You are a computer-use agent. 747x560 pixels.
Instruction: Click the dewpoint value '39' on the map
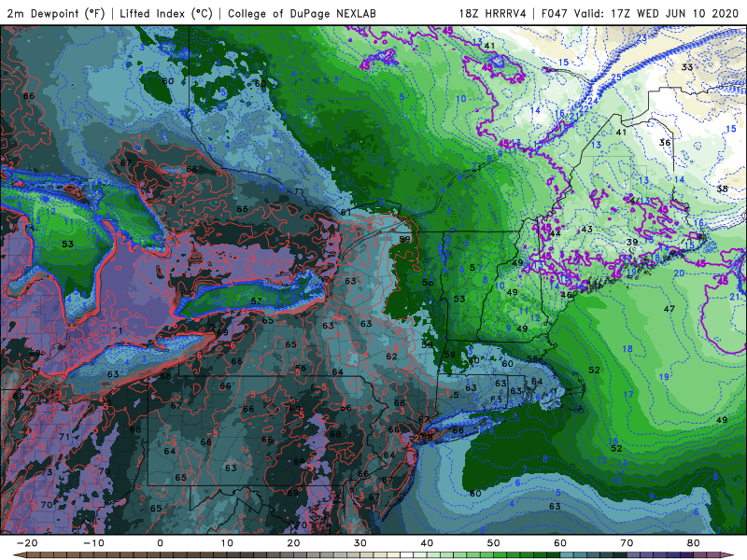[x=632, y=242]
